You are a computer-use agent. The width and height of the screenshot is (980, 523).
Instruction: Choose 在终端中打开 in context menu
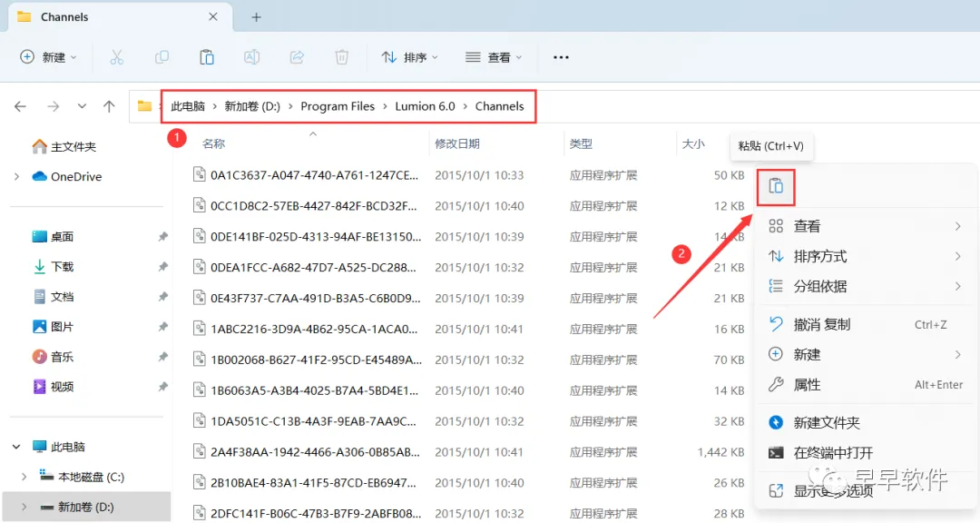pyautogui.click(x=866, y=453)
